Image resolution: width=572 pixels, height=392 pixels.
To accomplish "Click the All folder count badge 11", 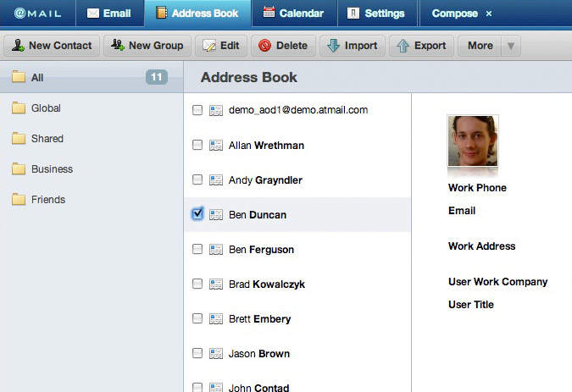I will (157, 77).
